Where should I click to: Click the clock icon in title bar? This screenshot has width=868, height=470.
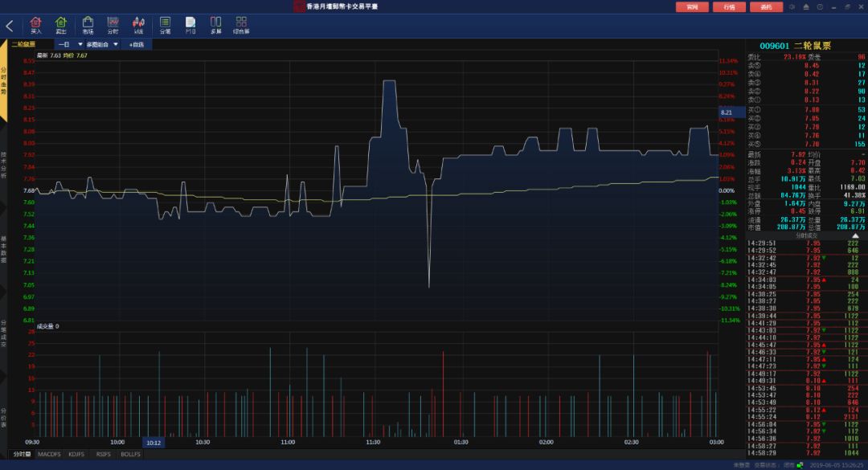[x=820, y=6]
